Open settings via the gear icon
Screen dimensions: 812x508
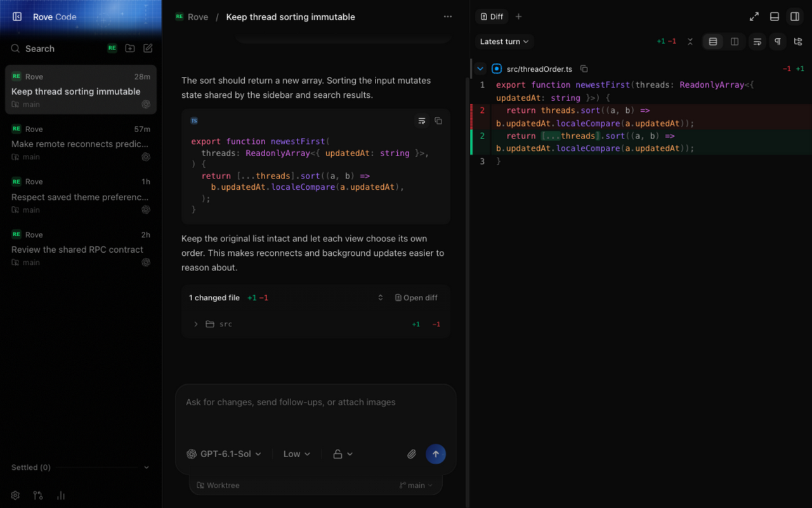(x=15, y=495)
